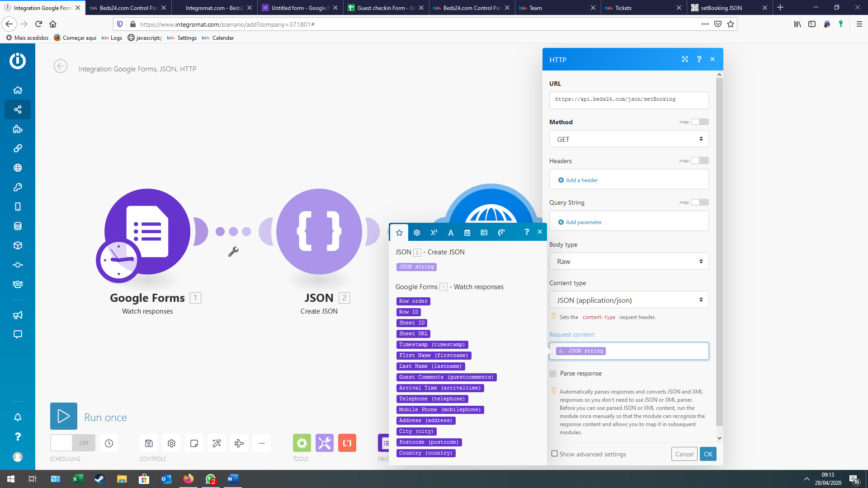Open Keys icon in sidebar
868x488 pixels.
coord(18,187)
